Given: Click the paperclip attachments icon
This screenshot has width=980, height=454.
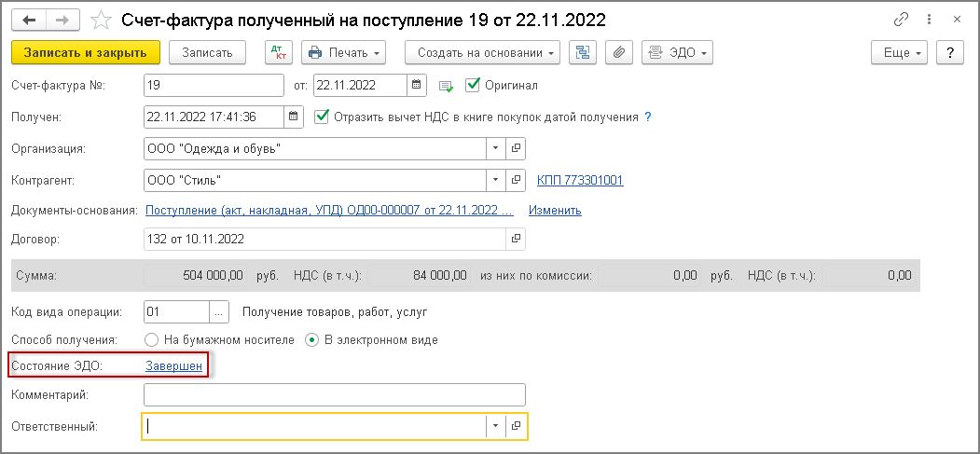Looking at the screenshot, I should click(x=616, y=53).
